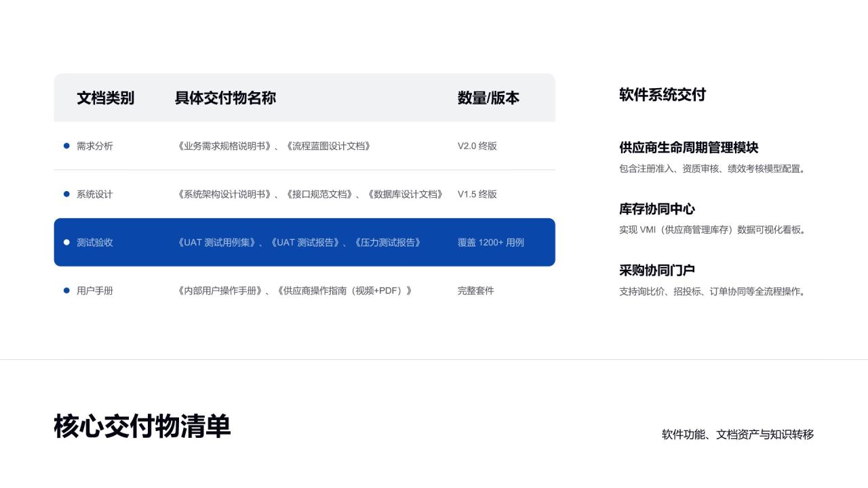The height and width of the screenshot is (488, 868).
Task: Click the V1.5 终版 version cell
Action: click(x=477, y=194)
